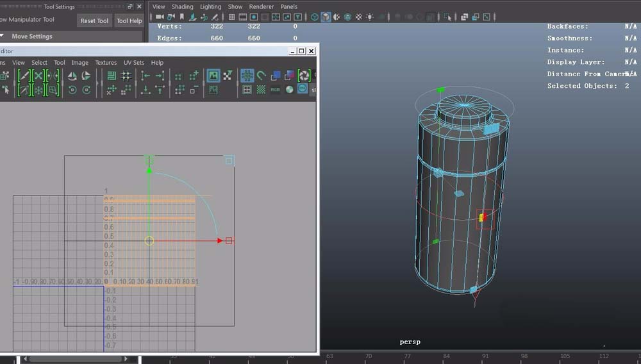Click the rotate UVs counterclockwise icon

pyautogui.click(x=72, y=90)
